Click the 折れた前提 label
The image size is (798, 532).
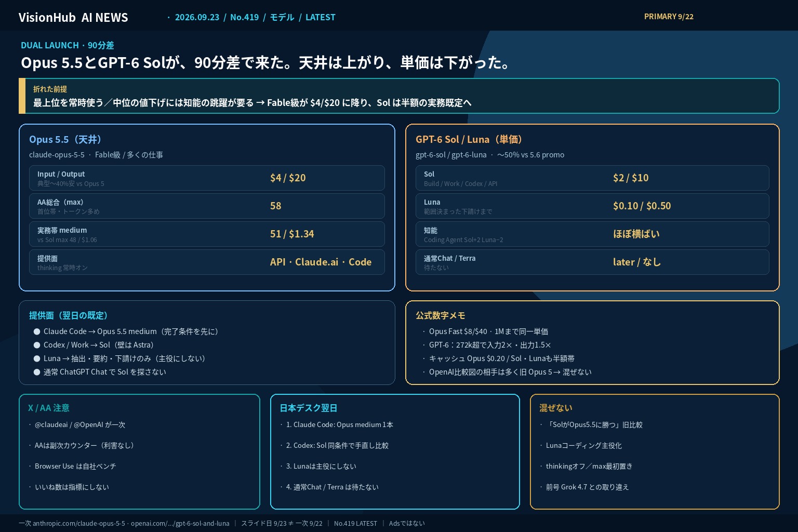[50, 89]
